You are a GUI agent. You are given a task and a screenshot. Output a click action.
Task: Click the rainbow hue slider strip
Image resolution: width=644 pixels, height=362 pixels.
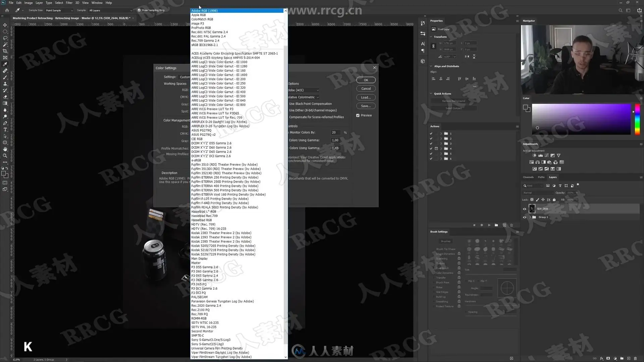tap(637, 119)
